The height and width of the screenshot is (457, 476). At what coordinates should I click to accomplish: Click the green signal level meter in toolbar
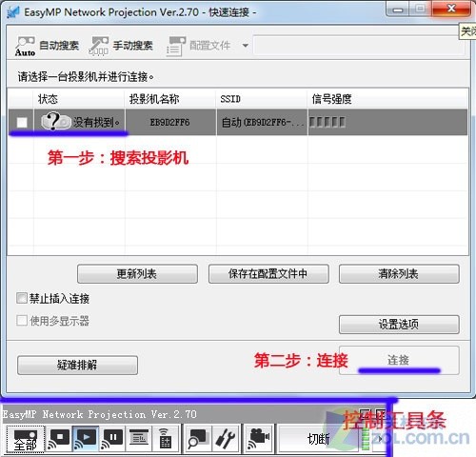pyautogui.click(x=366, y=439)
